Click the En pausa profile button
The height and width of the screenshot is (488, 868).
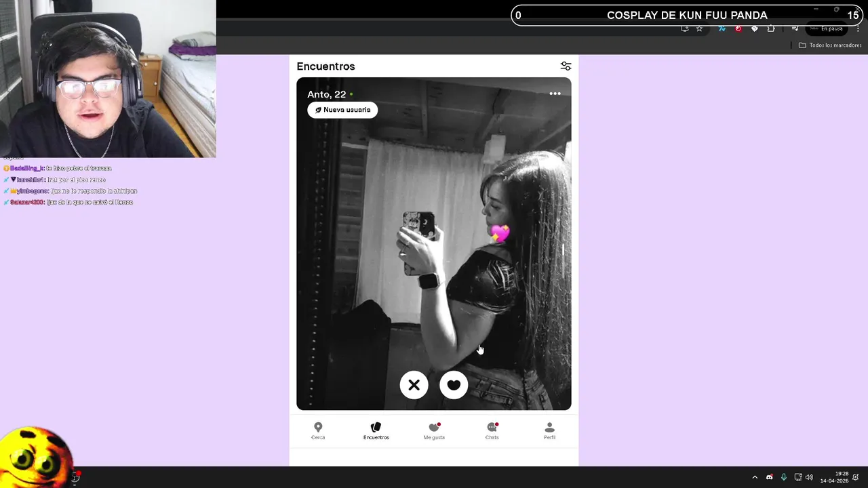pos(827,28)
